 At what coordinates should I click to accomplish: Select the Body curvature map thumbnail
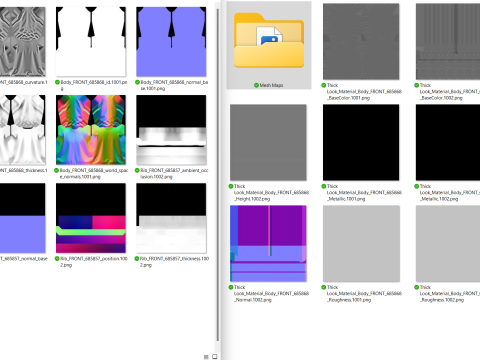click(x=23, y=42)
